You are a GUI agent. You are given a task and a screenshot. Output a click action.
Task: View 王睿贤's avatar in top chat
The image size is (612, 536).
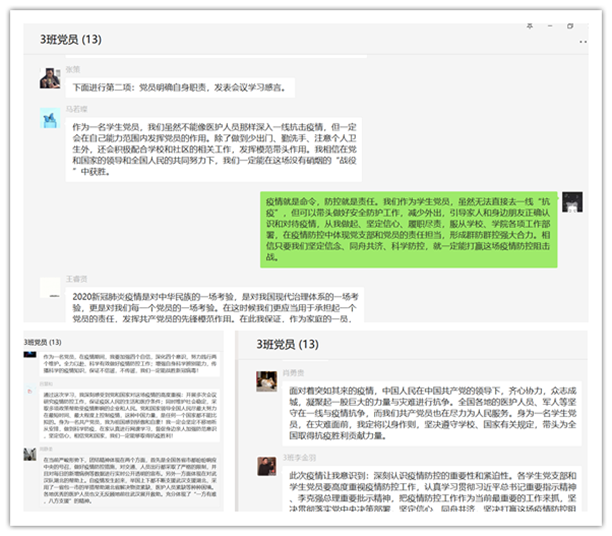click(49, 288)
